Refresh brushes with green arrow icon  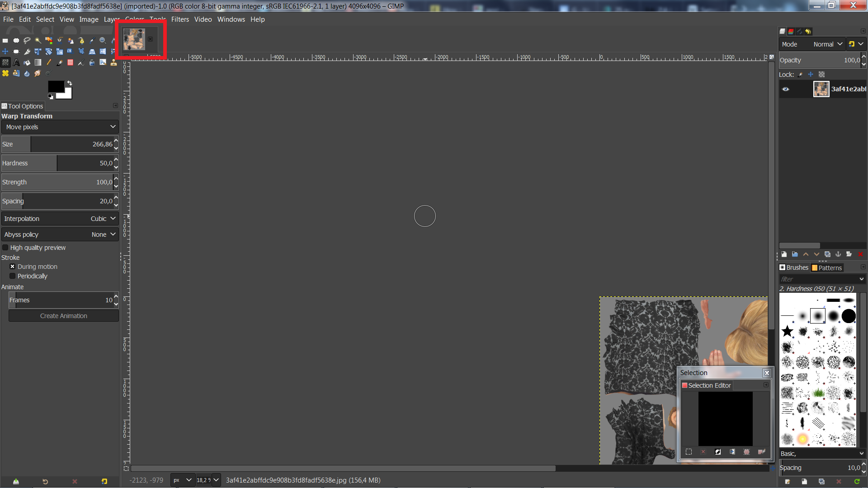click(856, 482)
